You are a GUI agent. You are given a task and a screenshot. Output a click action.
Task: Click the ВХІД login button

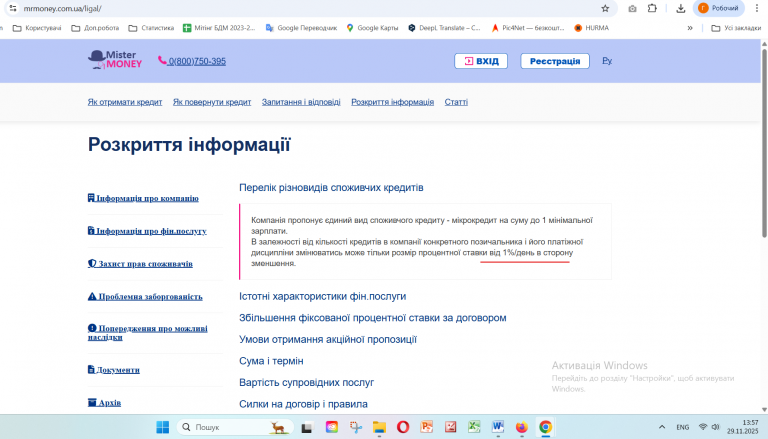pyautogui.click(x=481, y=61)
